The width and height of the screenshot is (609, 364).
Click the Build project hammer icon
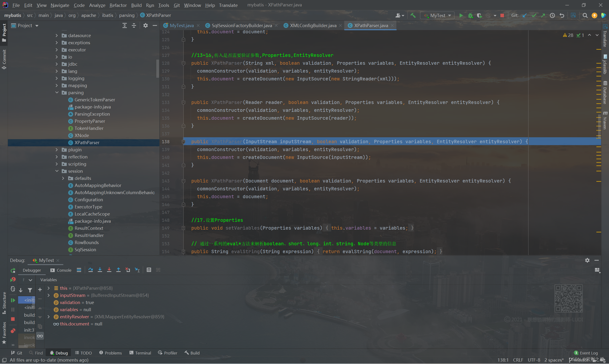[413, 15]
